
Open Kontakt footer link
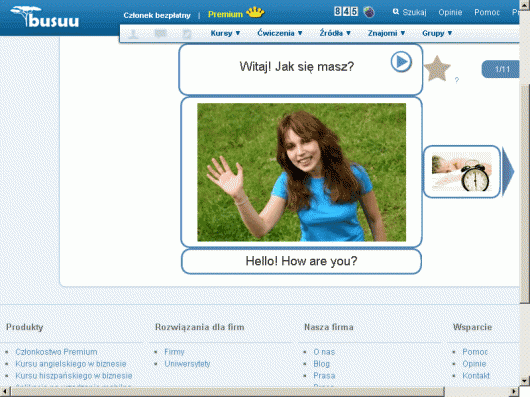pyautogui.click(x=476, y=376)
